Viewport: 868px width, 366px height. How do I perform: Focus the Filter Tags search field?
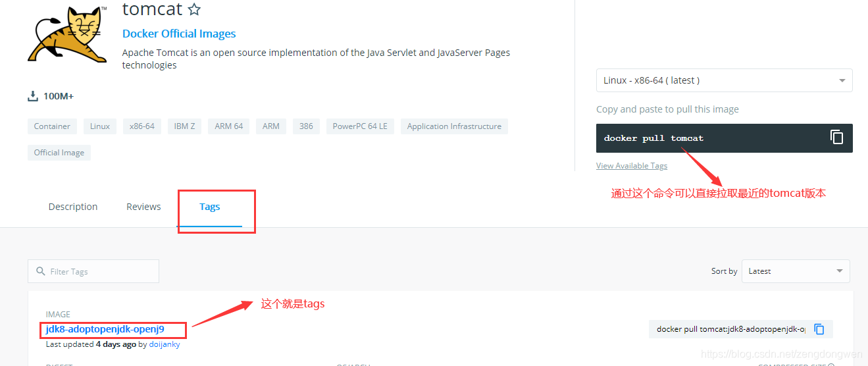[93, 271]
